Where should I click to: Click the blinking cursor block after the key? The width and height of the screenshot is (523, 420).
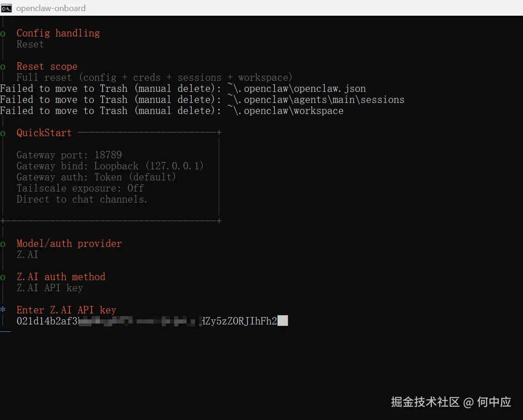(x=283, y=321)
